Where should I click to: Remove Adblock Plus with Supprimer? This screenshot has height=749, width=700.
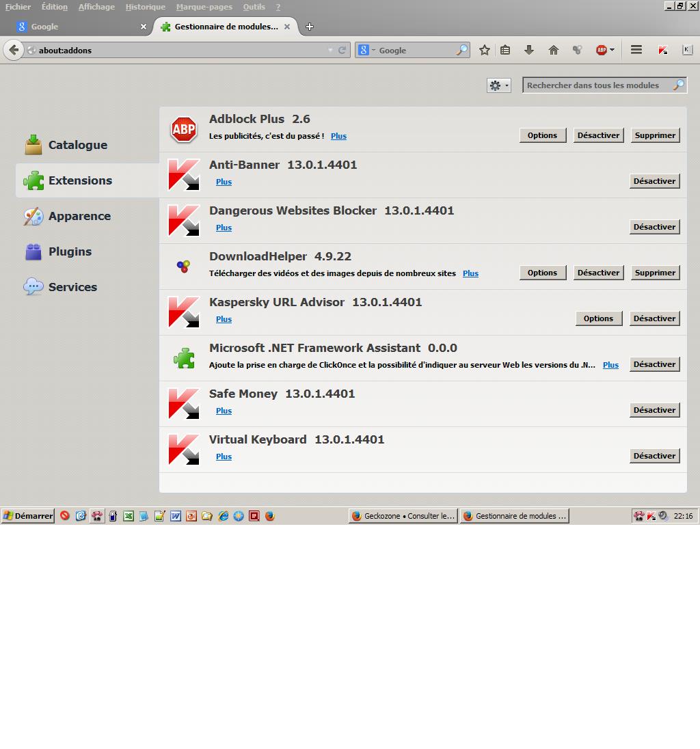pos(655,135)
